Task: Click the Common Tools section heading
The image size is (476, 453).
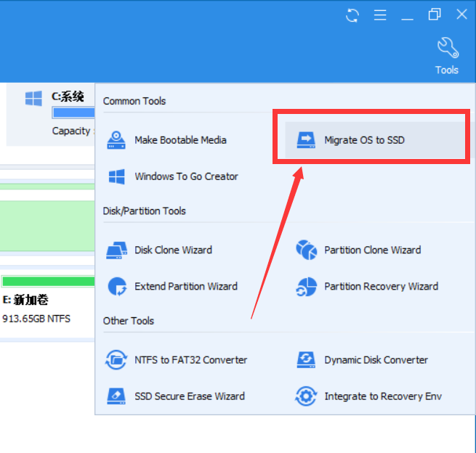Action: [134, 101]
